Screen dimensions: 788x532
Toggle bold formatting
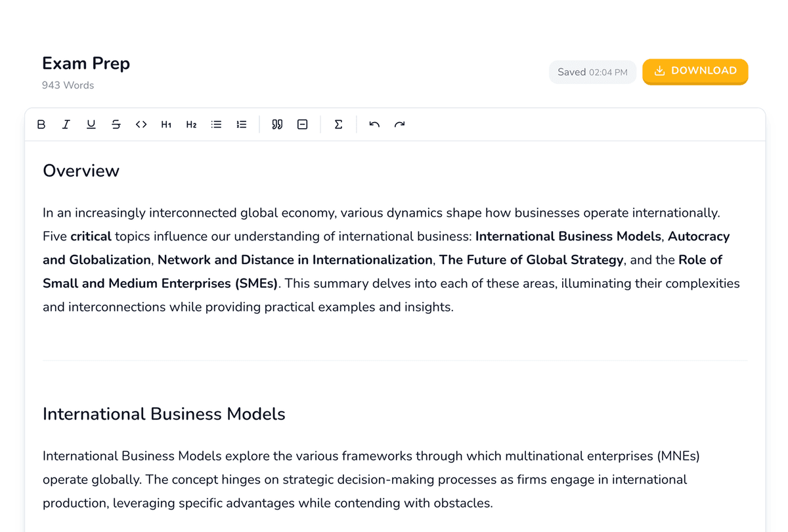tap(41, 124)
